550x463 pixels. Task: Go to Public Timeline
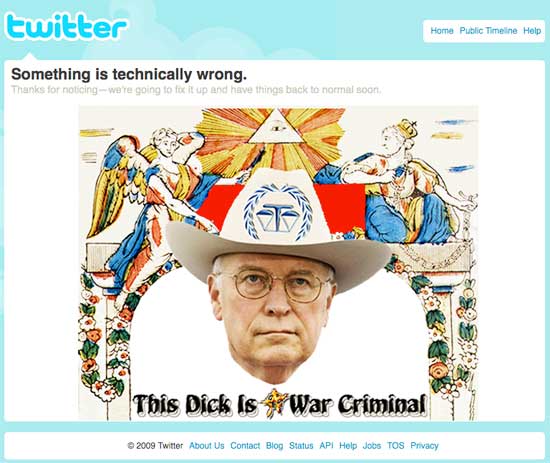point(488,31)
